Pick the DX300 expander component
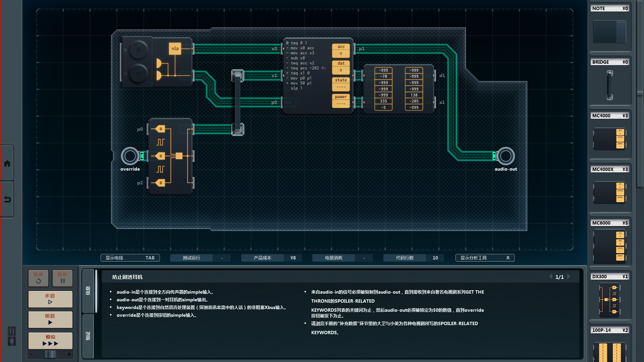The height and width of the screenshot is (362, 644). [609, 300]
